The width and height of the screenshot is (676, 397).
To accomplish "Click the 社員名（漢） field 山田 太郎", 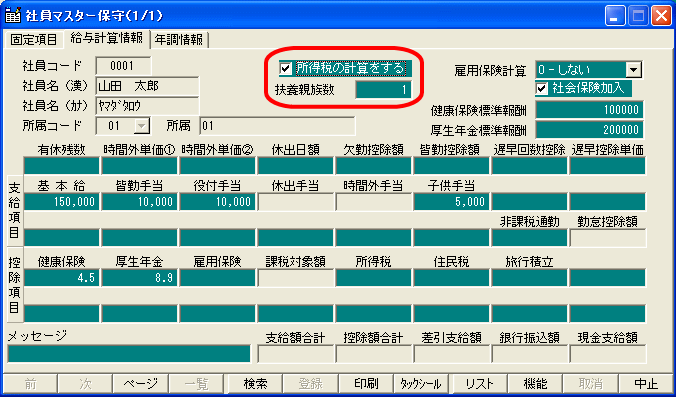I will [x=147, y=86].
